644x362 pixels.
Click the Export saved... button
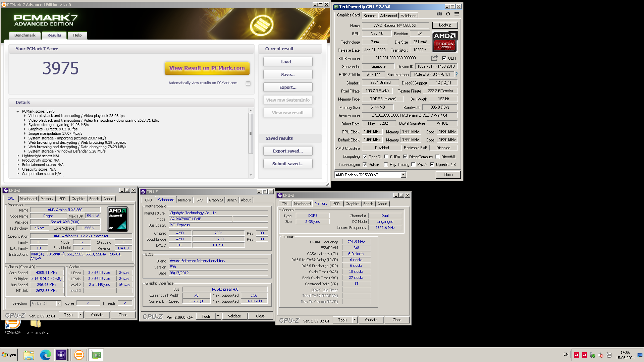pyautogui.click(x=288, y=151)
